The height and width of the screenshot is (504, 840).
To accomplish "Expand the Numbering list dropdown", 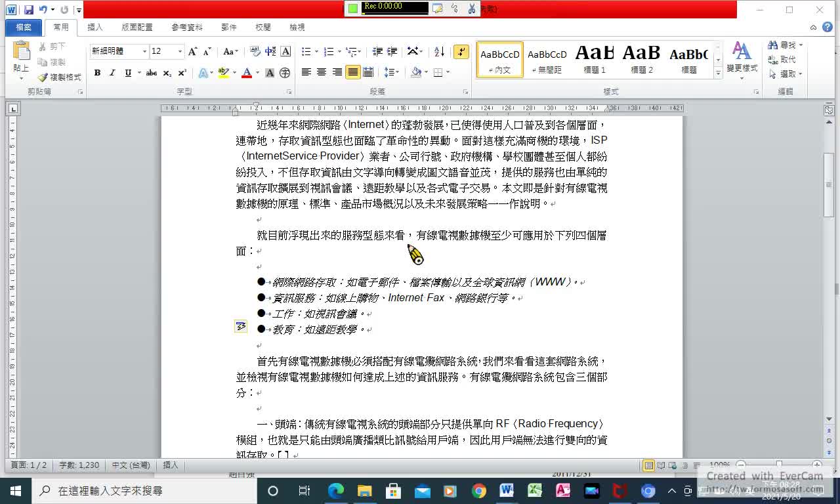I will click(340, 51).
